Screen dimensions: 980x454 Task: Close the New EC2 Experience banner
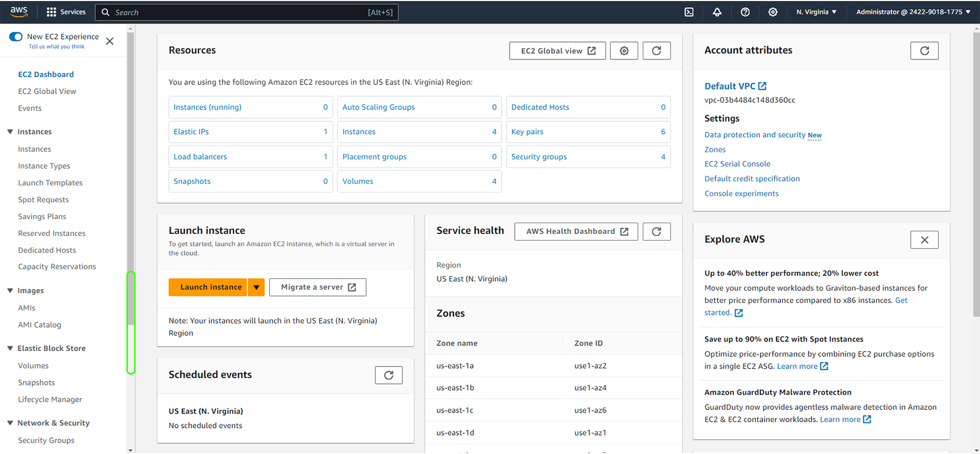point(110,41)
